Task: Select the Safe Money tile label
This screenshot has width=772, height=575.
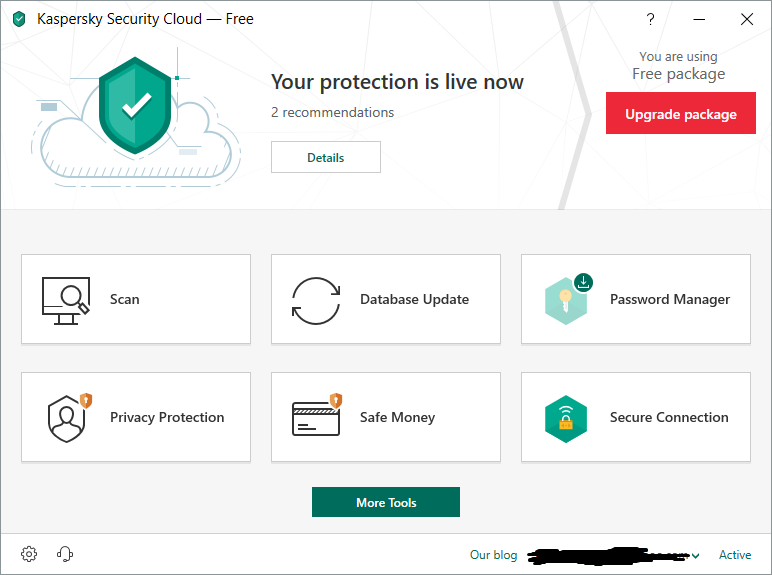Action: pyautogui.click(x=397, y=417)
